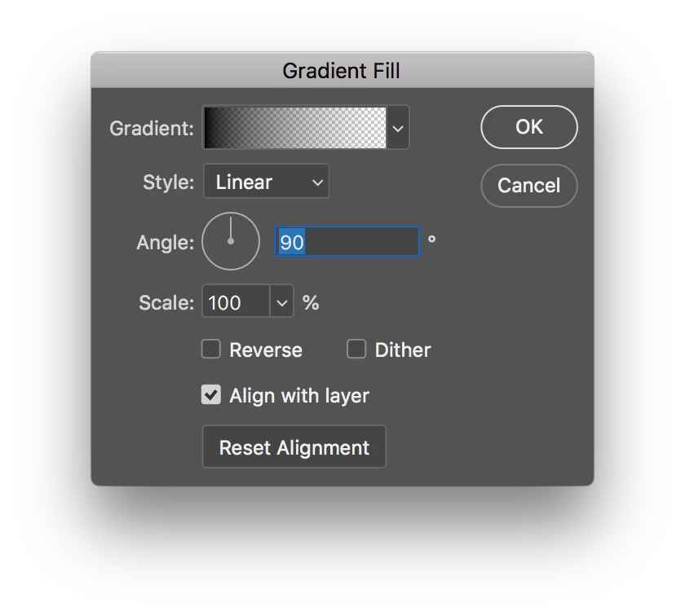Click the Gradient label text
This screenshot has width=685, height=616.
[152, 128]
